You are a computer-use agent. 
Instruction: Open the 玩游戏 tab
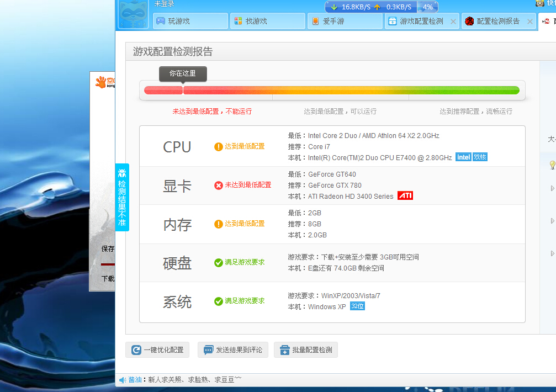coord(190,22)
